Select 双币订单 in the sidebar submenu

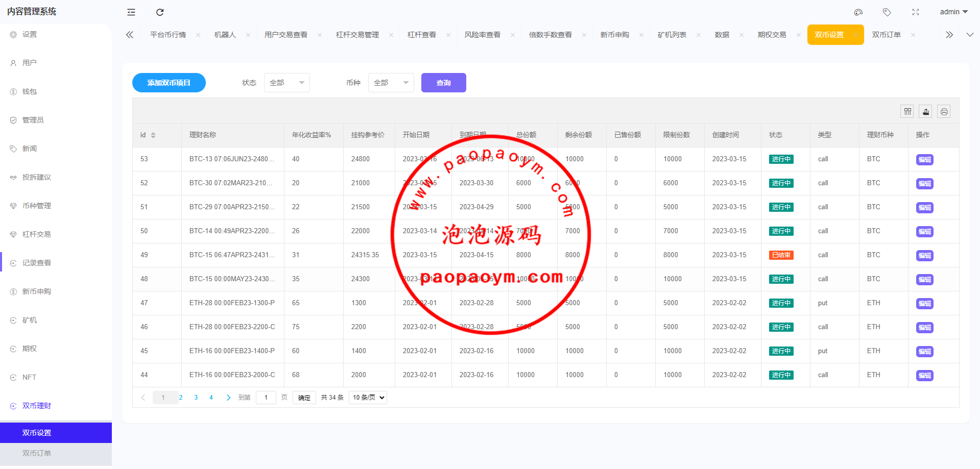pyautogui.click(x=56, y=453)
